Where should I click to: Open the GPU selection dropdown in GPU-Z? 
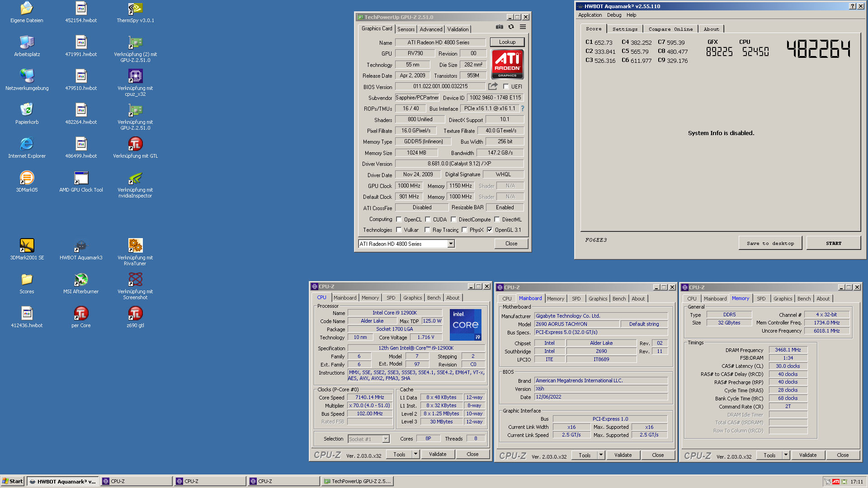(x=451, y=244)
